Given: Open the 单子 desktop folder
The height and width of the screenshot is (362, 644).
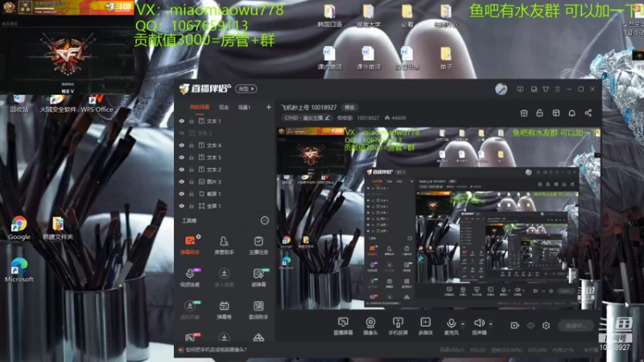Looking at the screenshot, I should (x=446, y=58).
